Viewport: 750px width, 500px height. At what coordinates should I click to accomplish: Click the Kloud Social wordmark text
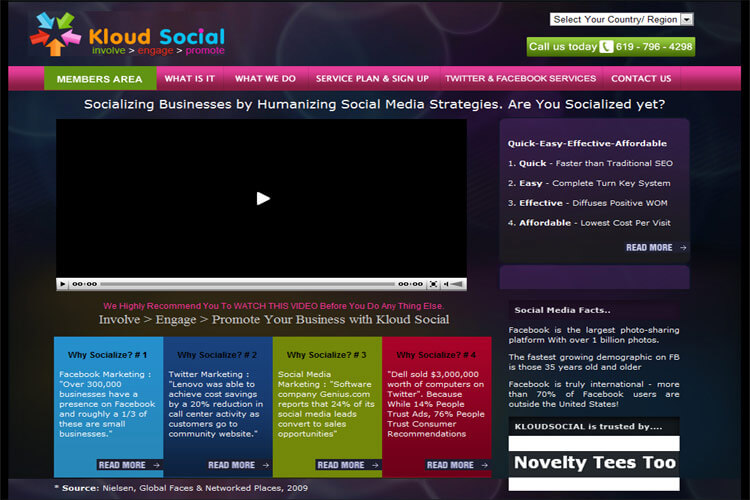(156, 36)
